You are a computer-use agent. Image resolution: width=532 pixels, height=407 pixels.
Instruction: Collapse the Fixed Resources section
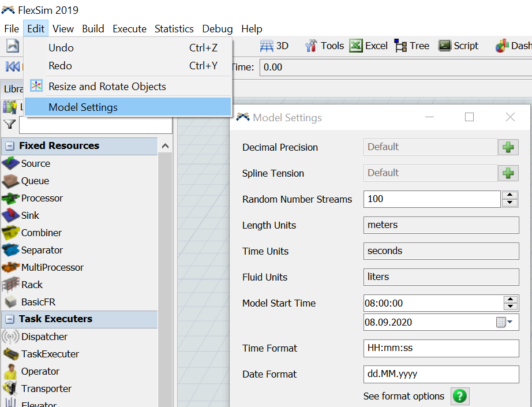click(x=10, y=146)
